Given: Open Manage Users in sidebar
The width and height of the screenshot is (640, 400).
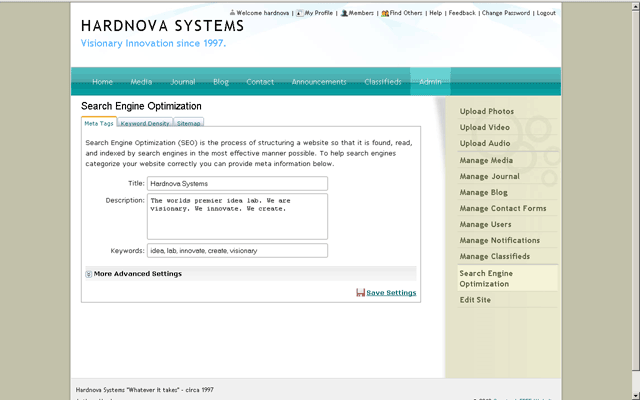Looking at the screenshot, I should pyautogui.click(x=486, y=224).
